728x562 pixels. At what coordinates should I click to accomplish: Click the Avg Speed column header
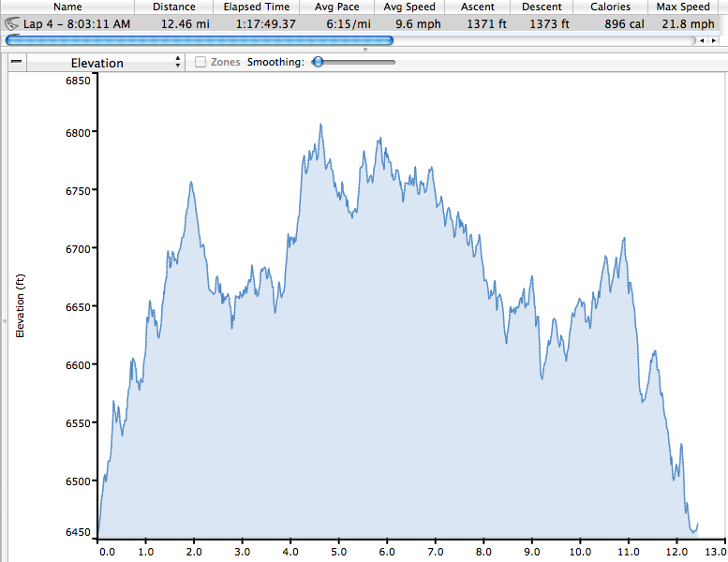coord(409,7)
